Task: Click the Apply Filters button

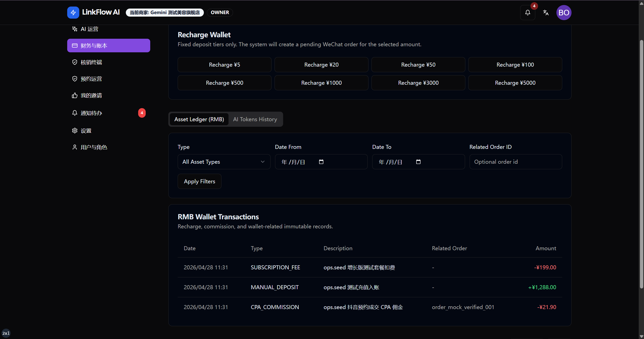Action: click(x=199, y=181)
